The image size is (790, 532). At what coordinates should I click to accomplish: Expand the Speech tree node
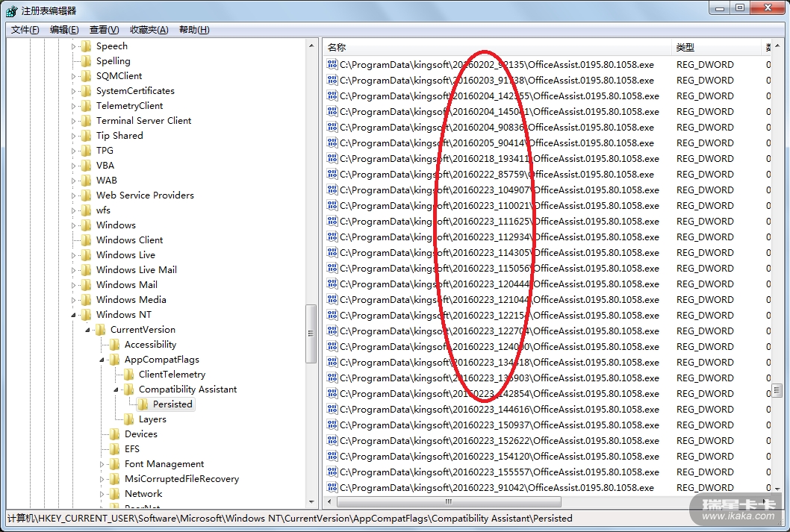pyautogui.click(x=74, y=46)
